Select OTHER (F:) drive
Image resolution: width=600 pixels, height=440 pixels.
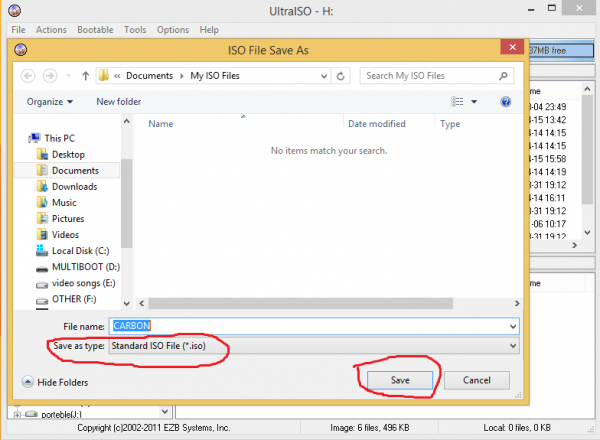point(74,299)
